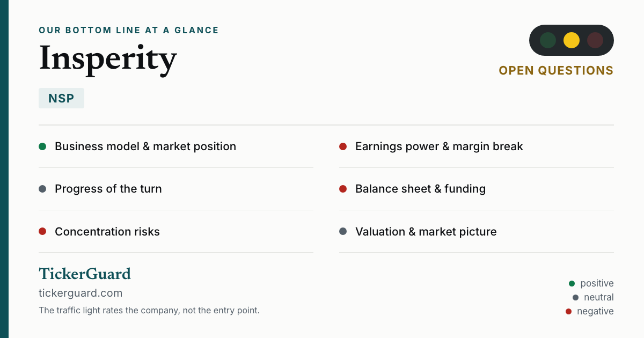
Task: Click red dot beside Earnings power & margin break
Action: pyautogui.click(x=343, y=146)
